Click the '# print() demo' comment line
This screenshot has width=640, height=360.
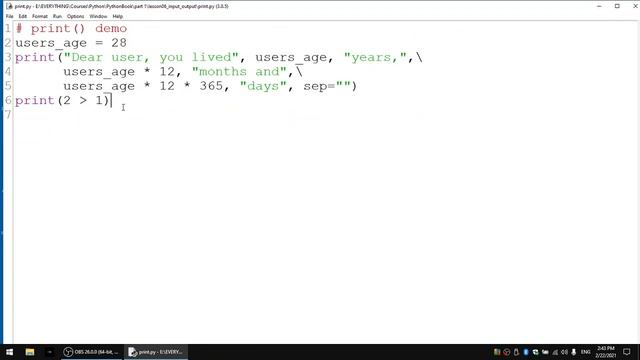71,29
